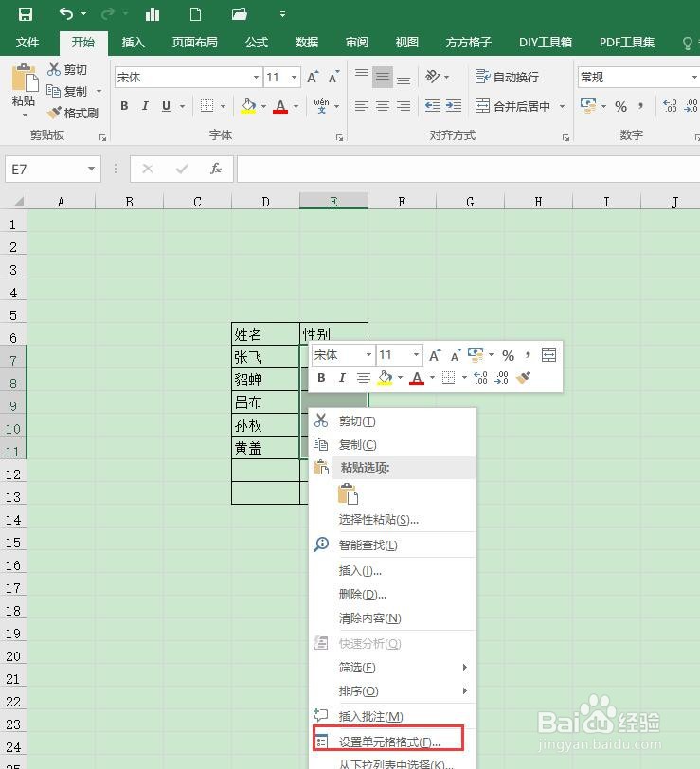Screen dimensions: 700x769
Task: Align text right in ribbon
Action: click(x=404, y=106)
